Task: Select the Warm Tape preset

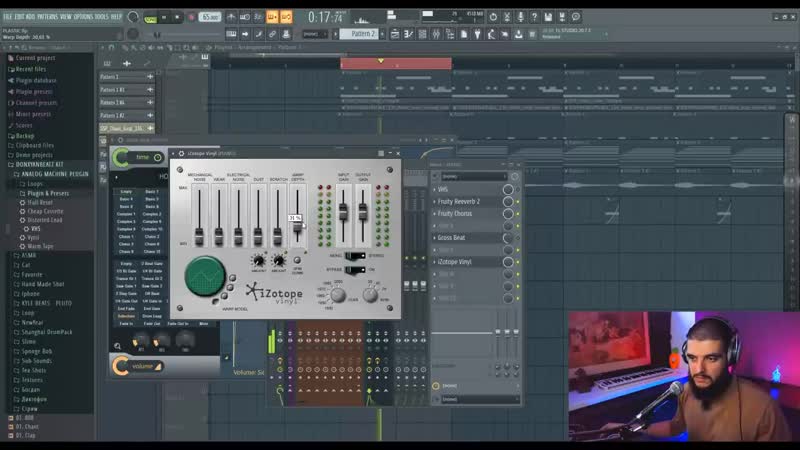Action: [40, 246]
